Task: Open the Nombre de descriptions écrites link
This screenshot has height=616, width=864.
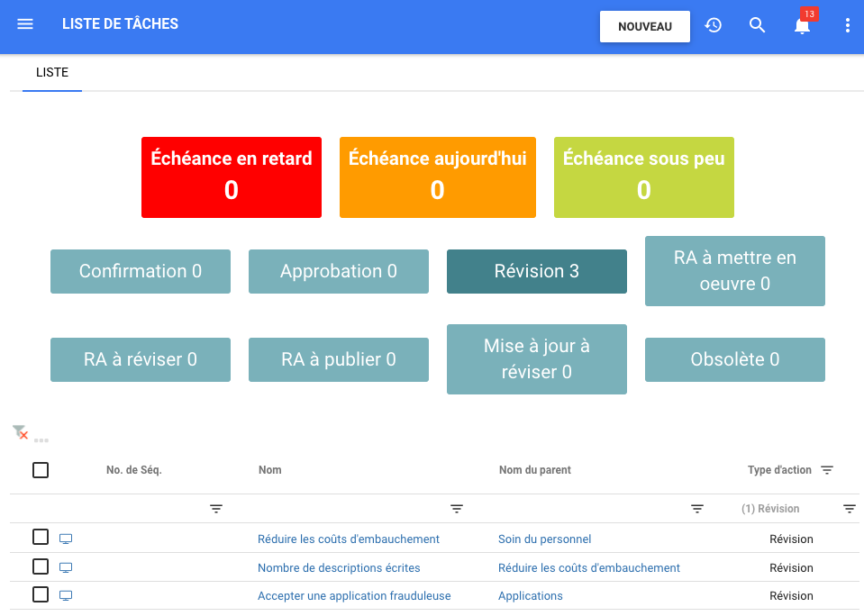Action: (339, 567)
